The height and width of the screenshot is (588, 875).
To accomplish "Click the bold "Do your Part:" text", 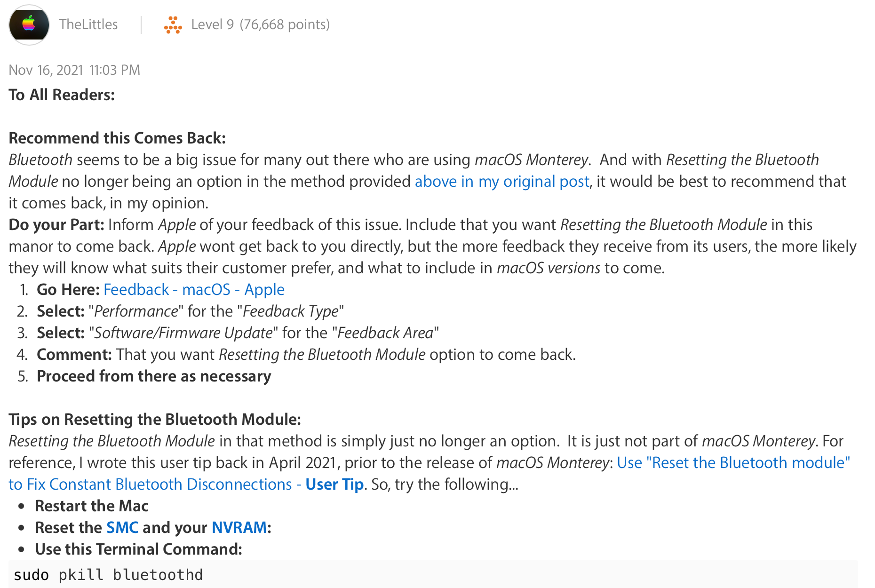I will [x=56, y=225].
